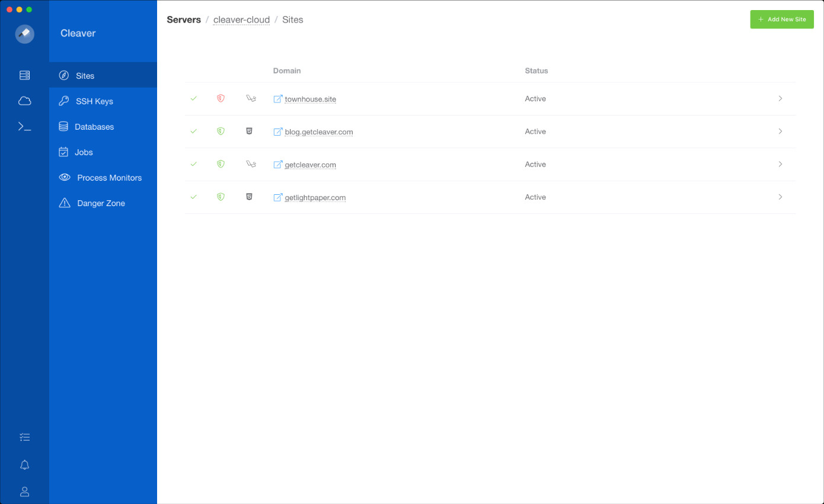This screenshot has height=504, width=824.
Task: Click checkmark icon in blog.getcleaver.com row
Action: (x=193, y=131)
